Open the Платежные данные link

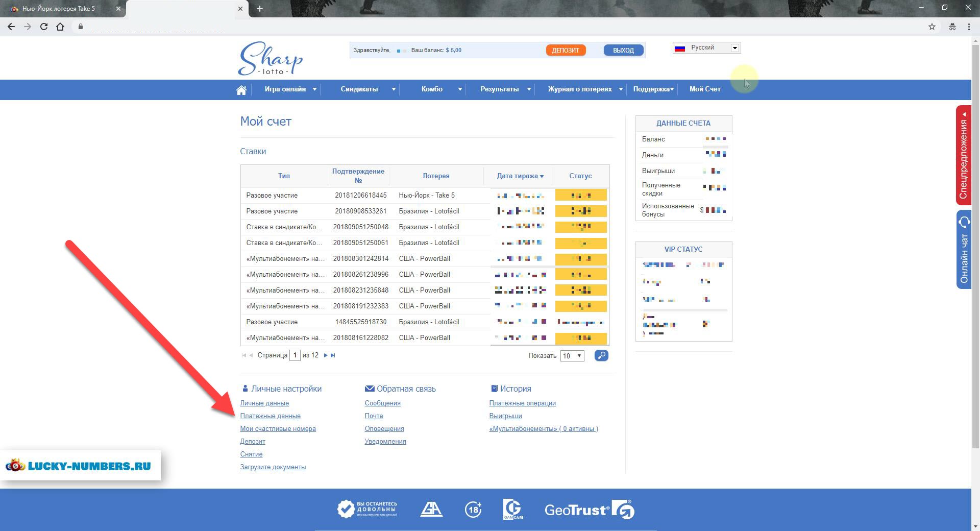(x=270, y=416)
